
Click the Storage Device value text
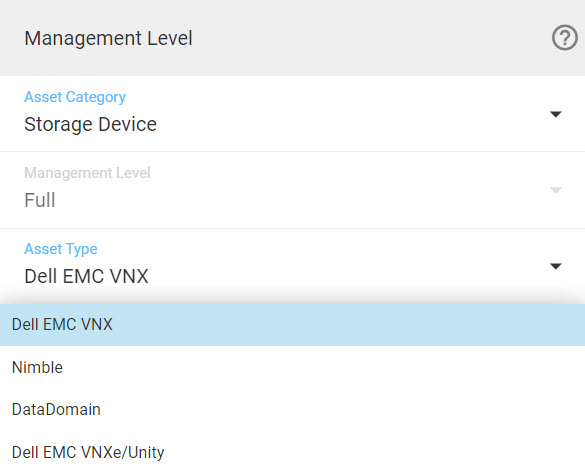click(90, 124)
